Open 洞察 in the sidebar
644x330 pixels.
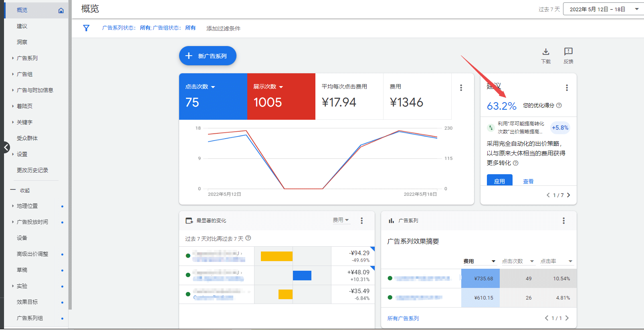pos(22,42)
